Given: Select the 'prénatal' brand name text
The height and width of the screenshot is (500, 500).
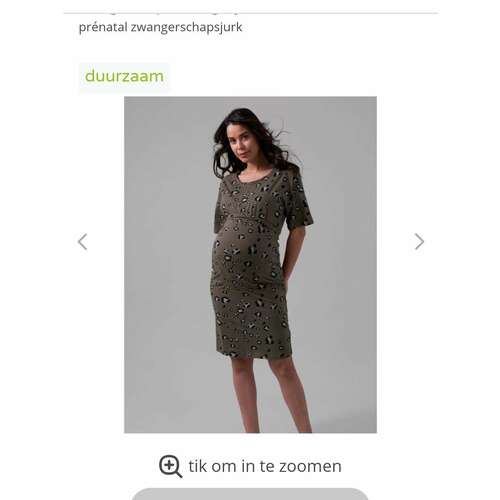Looking at the screenshot, I should [103, 27].
